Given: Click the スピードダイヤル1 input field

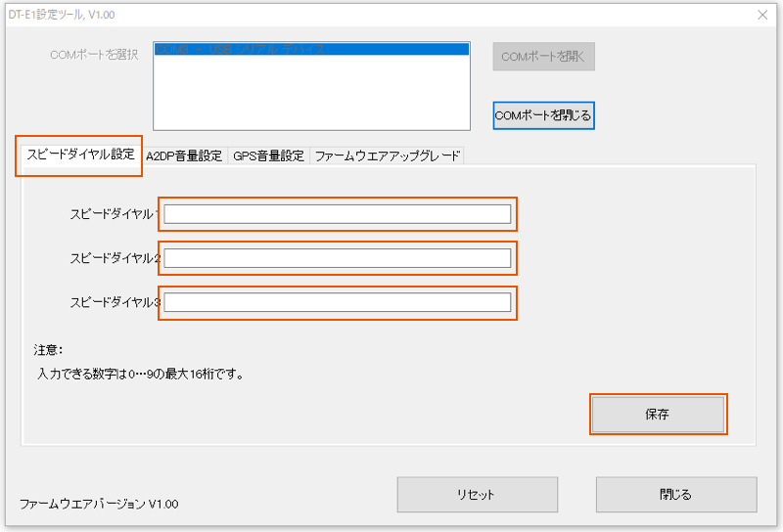Looking at the screenshot, I should tap(337, 214).
